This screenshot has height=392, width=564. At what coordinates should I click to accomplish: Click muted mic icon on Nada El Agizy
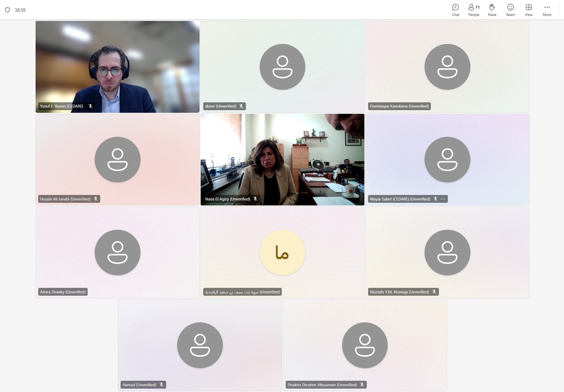click(x=255, y=199)
